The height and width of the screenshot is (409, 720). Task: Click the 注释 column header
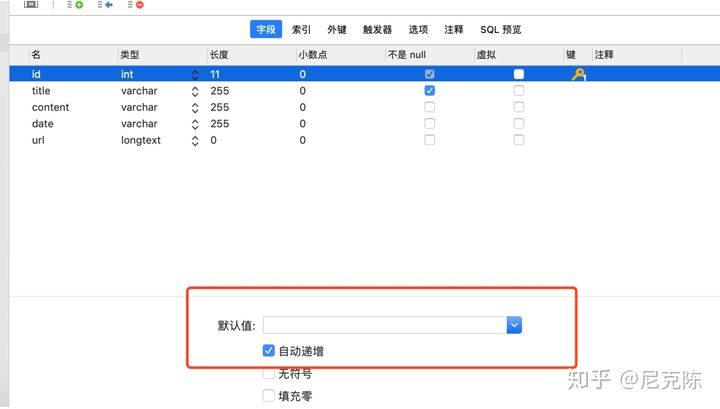(604, 55)
